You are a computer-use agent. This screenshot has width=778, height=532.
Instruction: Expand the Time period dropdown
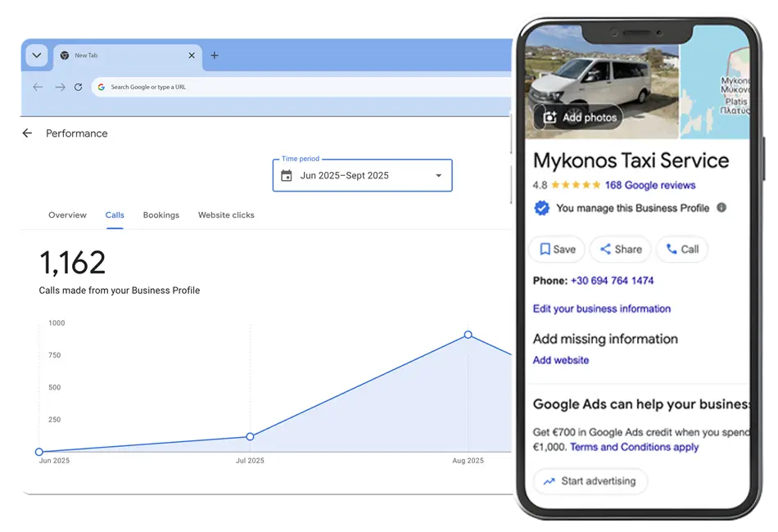438,176
